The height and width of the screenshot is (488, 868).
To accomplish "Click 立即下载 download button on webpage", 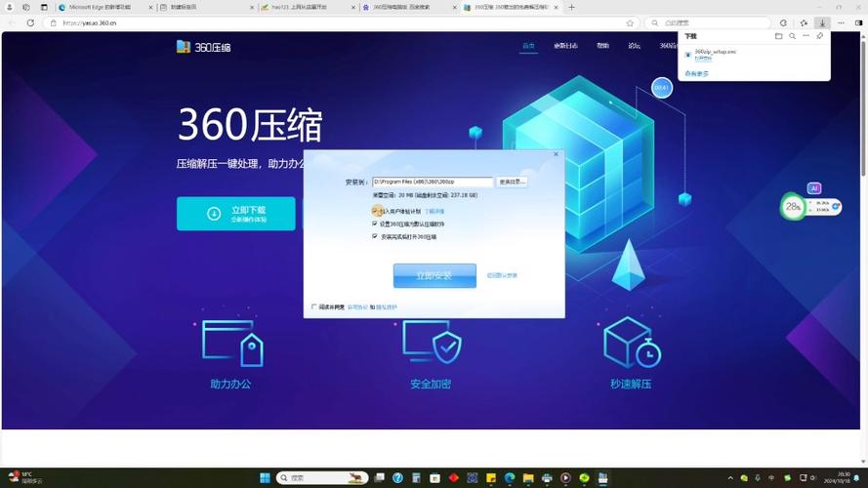I will click(x=236, y=214).
